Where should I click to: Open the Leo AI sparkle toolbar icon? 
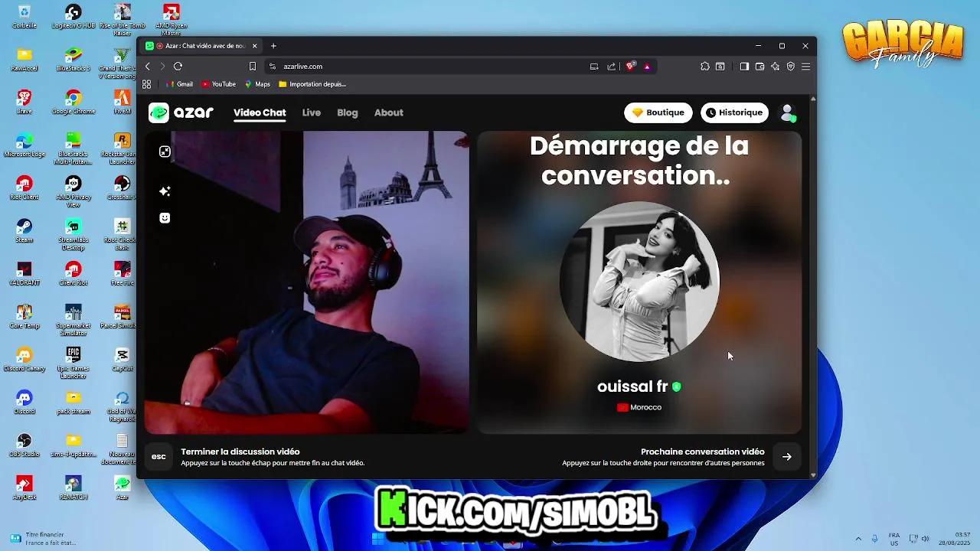click(775, 67)
